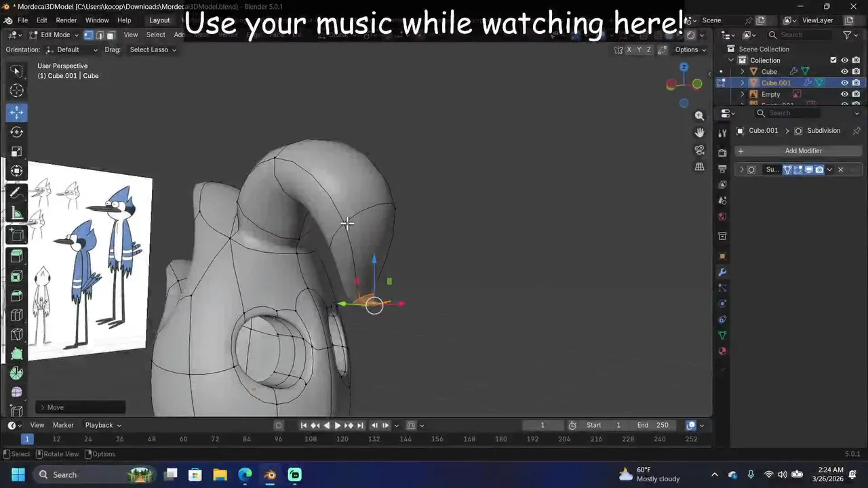Select the Measure tool

[x=17, y=213]
